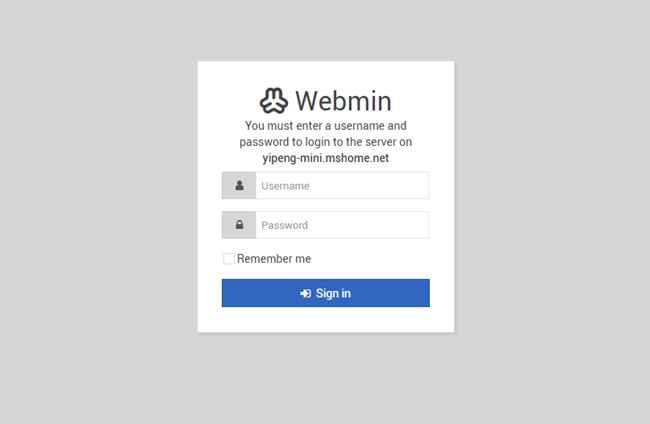Click the Webmin spider-web logo icon
The height and width of the screenshot is (424, 650).
(274, 101)
